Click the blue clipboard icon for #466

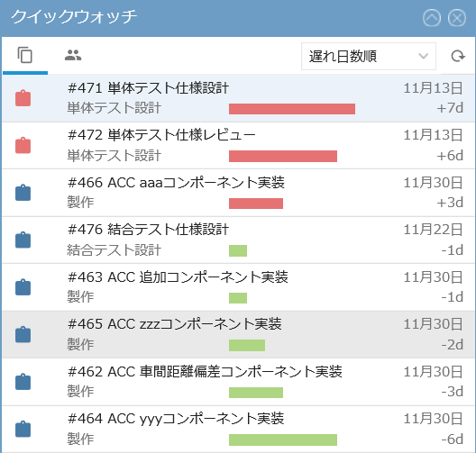pyautogui.click(x=23, y=193)
